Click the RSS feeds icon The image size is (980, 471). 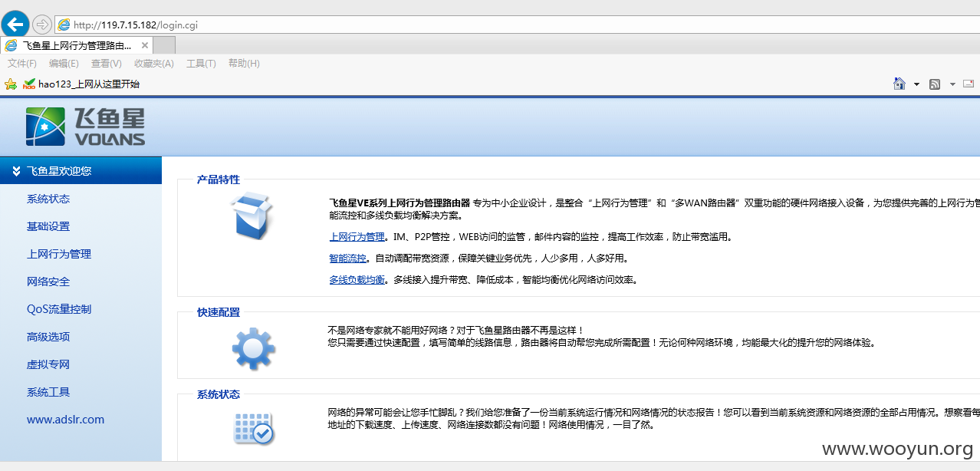point(935,84)
